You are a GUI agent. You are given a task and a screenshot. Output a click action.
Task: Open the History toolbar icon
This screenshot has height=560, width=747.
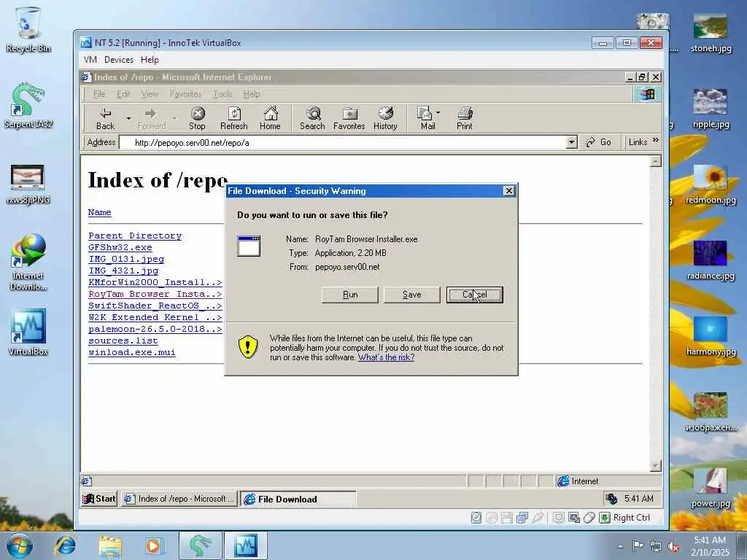pos(385,119)
